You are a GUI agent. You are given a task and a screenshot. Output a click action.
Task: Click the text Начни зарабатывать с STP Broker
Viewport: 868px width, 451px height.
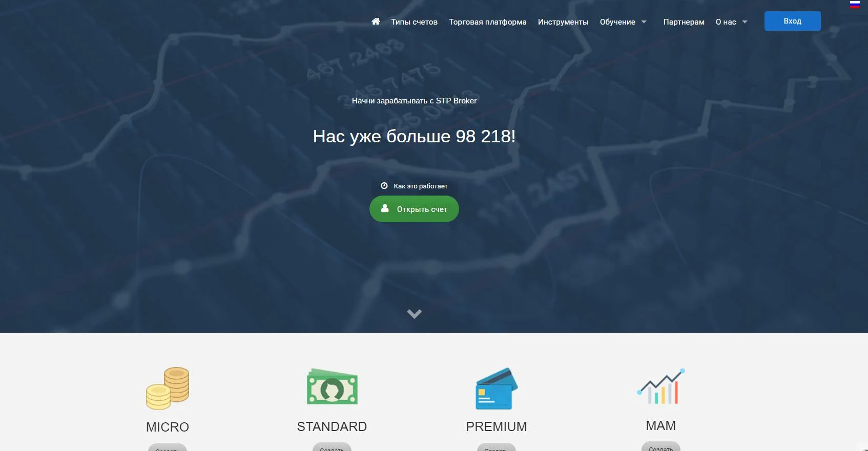pyautogui.click(x=414, y=101)
